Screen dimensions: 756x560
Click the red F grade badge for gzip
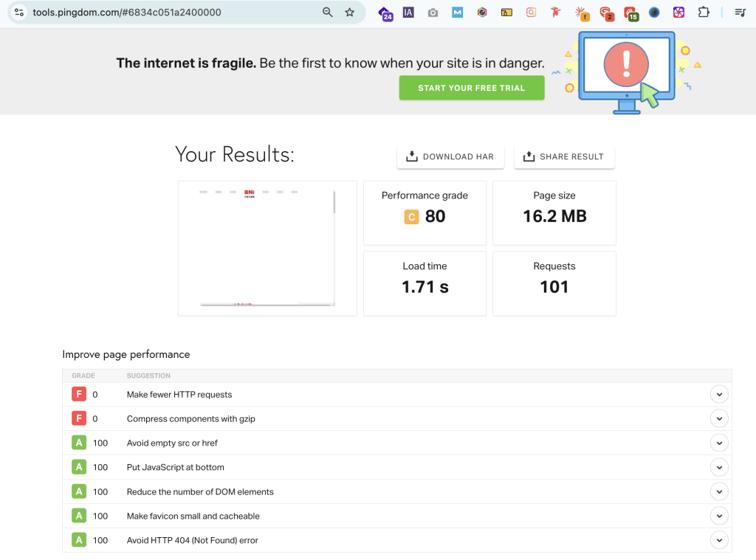(x=79, y=418)
